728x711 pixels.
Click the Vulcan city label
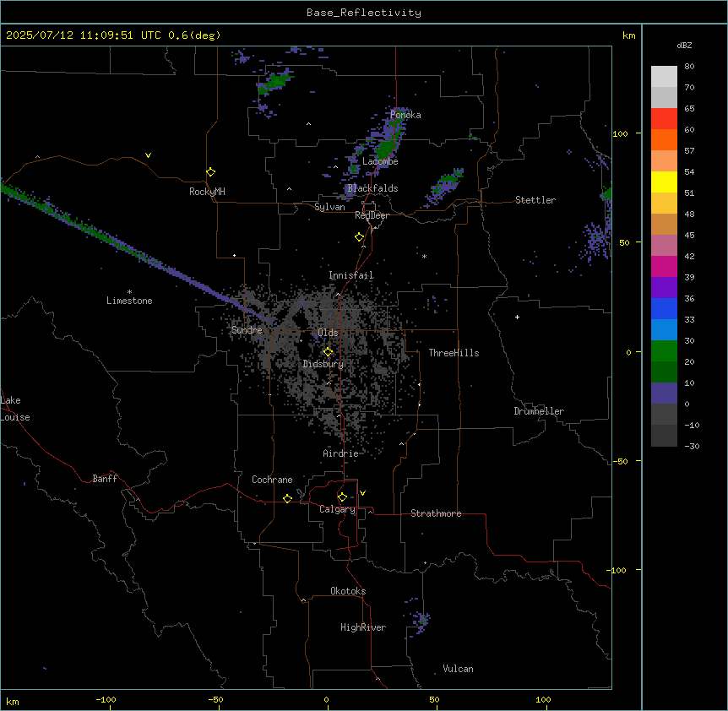(x=459, y=669)
